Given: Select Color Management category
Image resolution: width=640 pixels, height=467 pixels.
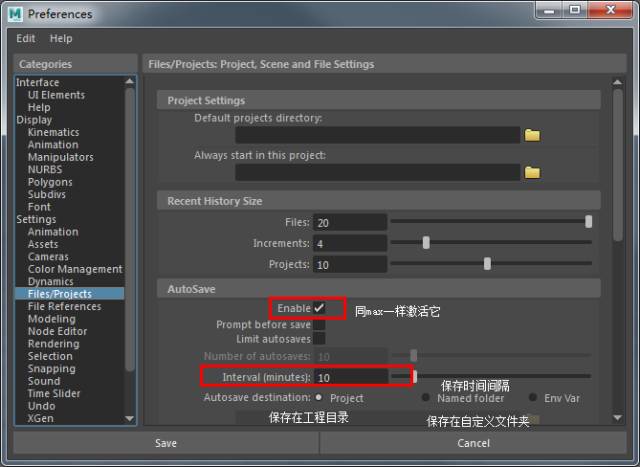Looking at the screenshot, I should [x=75, y=269].
